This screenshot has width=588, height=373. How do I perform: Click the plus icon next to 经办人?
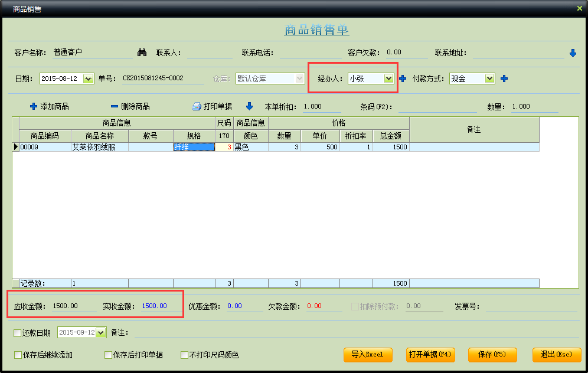[x=403, y=78]
